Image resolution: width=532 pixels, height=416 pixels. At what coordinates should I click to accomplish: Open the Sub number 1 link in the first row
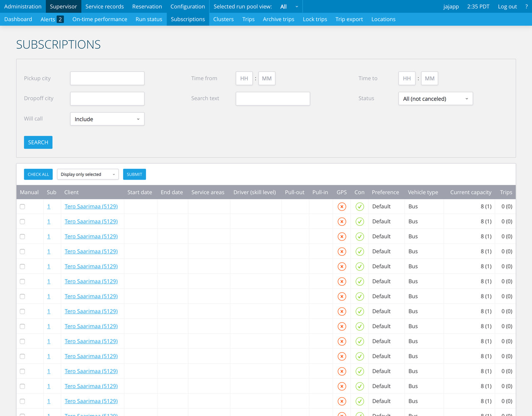pos(49,206)
